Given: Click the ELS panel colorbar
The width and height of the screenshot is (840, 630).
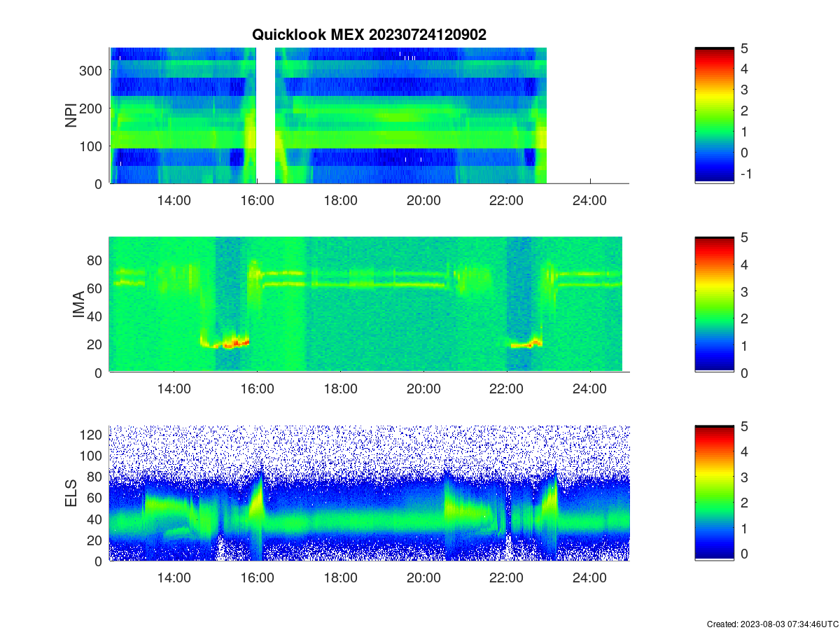Looking at the screenshot, I should pos(714,493).
